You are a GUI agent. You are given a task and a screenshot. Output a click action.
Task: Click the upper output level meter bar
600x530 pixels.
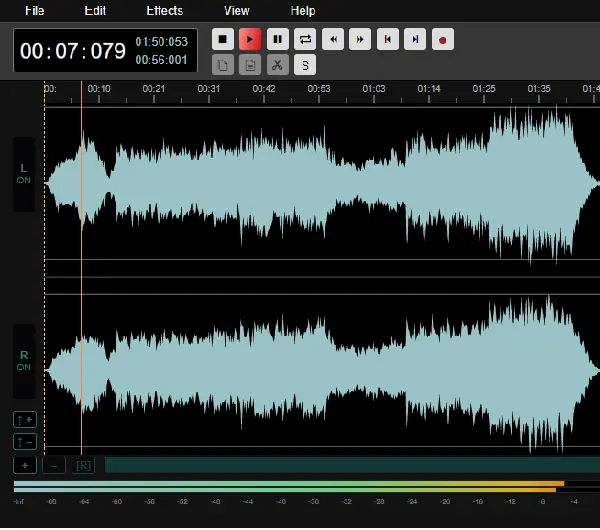[289, 484]
